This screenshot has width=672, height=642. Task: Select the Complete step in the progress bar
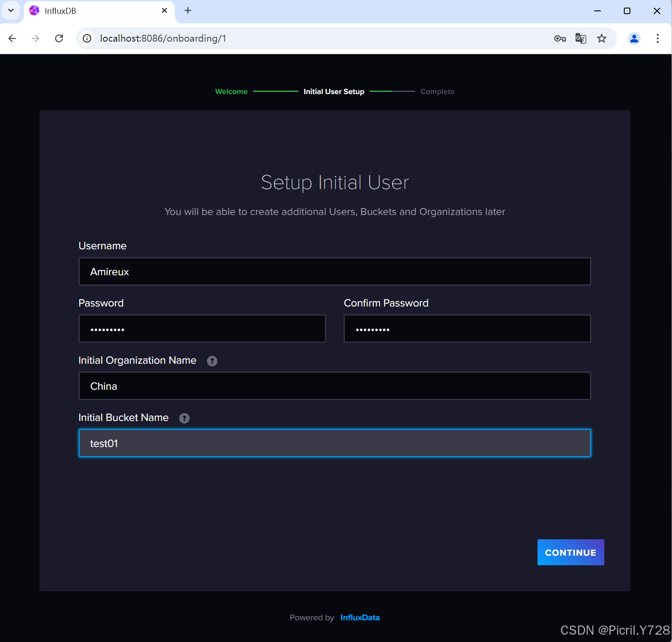click(437, 91)
